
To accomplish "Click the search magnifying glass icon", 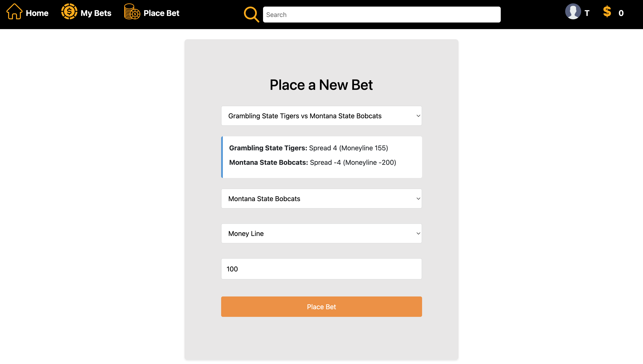I will (x=251, y=14).
